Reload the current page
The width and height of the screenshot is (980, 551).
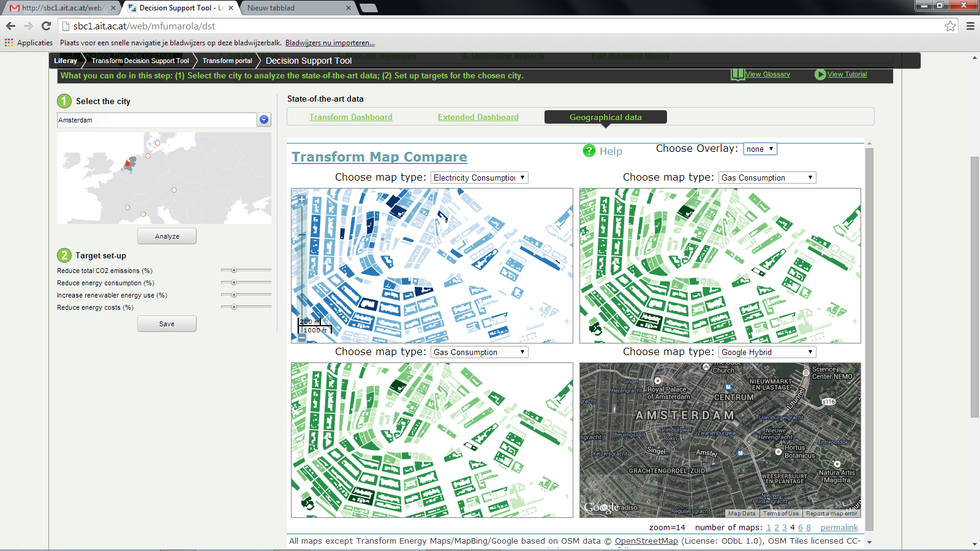coord(46,26)
